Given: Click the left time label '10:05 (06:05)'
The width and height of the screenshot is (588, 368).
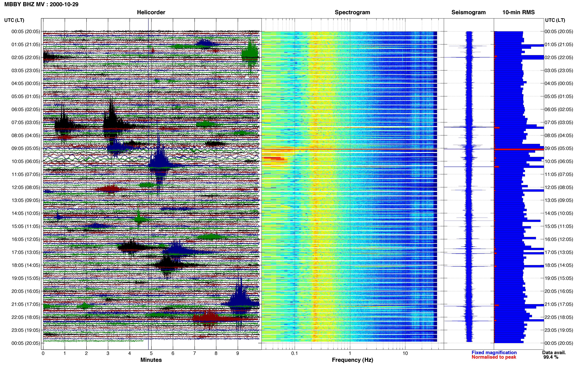Looking at the screenshot, I should [26, 161].
